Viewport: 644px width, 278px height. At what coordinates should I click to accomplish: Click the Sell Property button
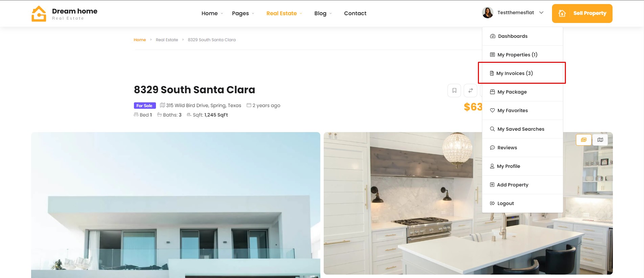[582, 14]
